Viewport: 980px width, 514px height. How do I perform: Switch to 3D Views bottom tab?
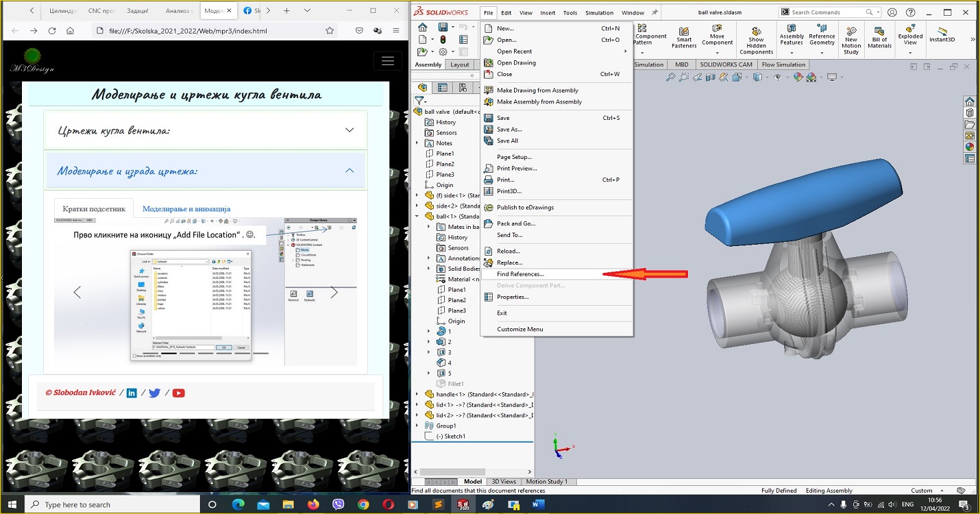[504, 481]
